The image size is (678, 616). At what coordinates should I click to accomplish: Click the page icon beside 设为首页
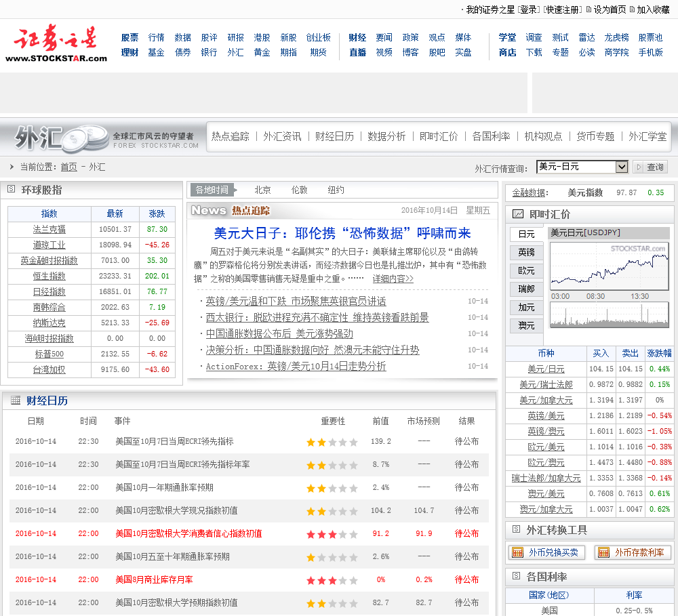588,9
